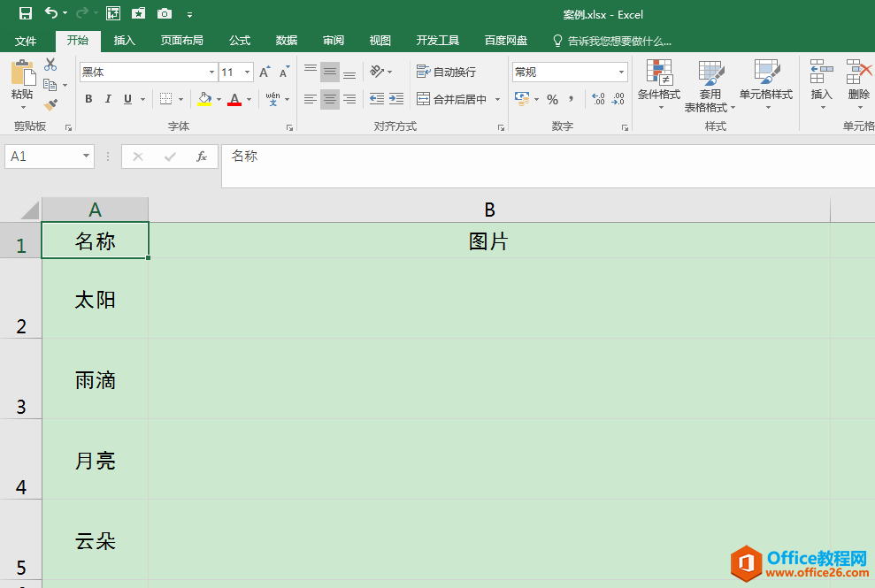Select column B header
The height and width of the screenshot is (588, 875).
point(489,210)
